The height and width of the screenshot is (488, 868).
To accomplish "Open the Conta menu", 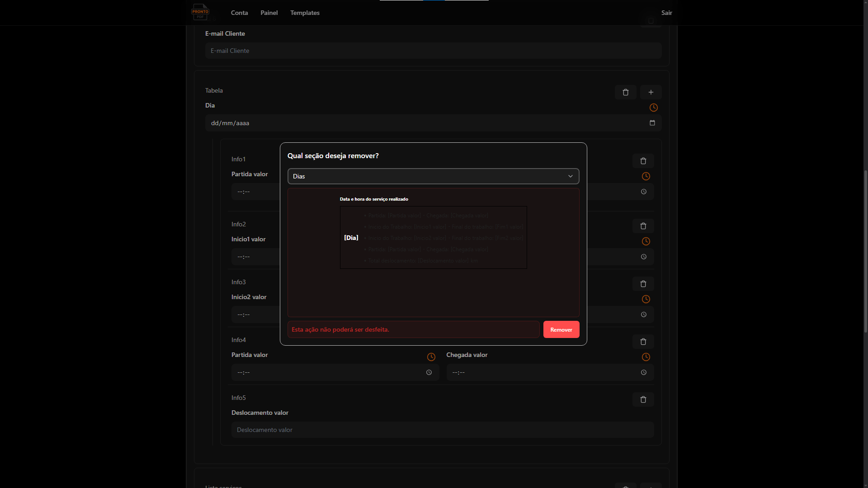I will pos(239,13).
